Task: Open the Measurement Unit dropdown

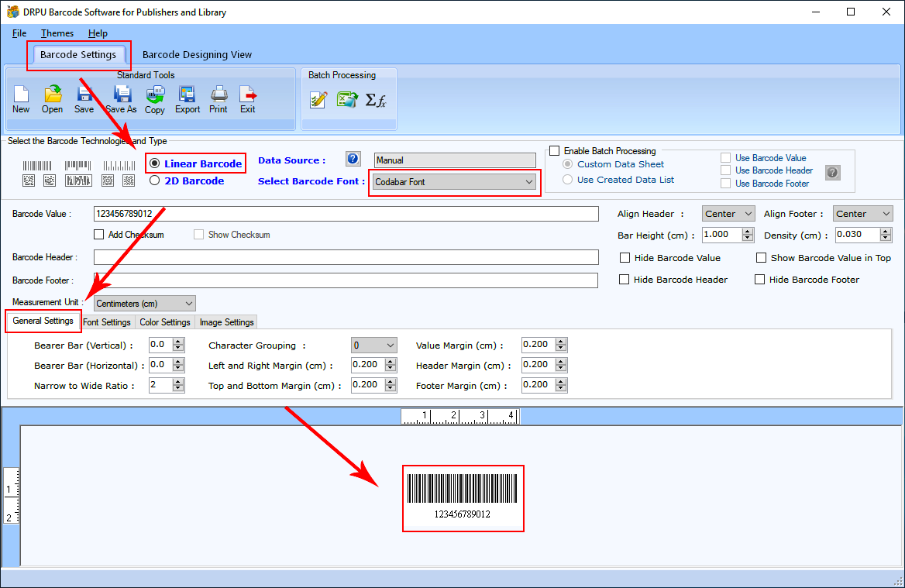Action: point(144,304)
